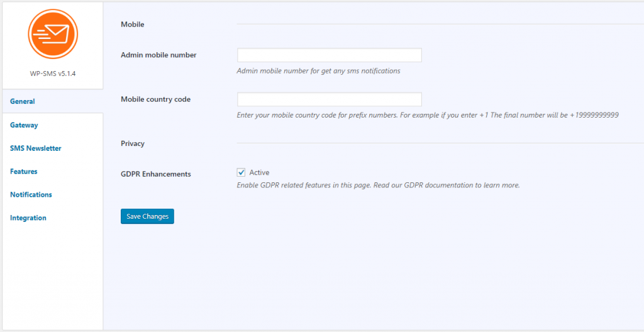Screen dimensions: 644x332
Task: Uncheck the GDPR Enhancements Active checkbox
Action: (x=241, y=172)
